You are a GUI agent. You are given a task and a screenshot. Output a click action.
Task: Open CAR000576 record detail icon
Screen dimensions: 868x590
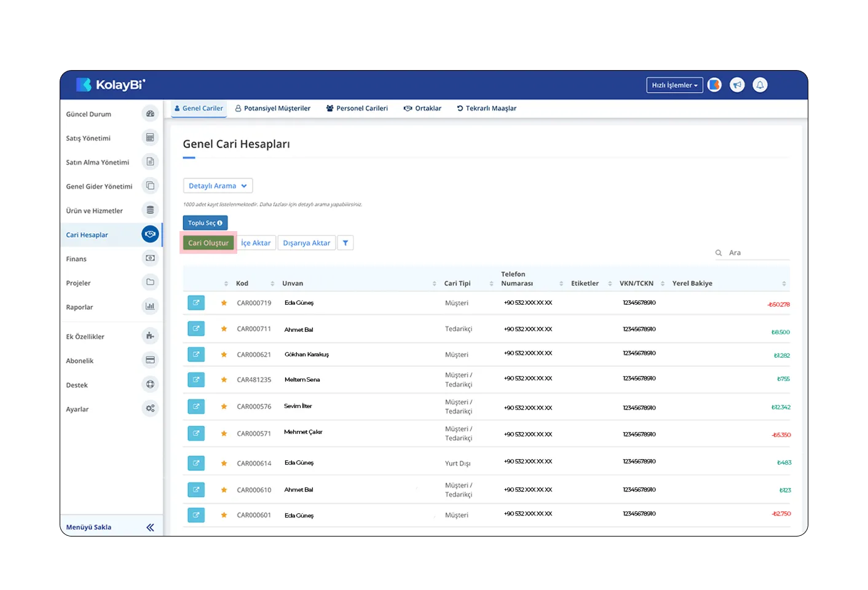(196, 406)
